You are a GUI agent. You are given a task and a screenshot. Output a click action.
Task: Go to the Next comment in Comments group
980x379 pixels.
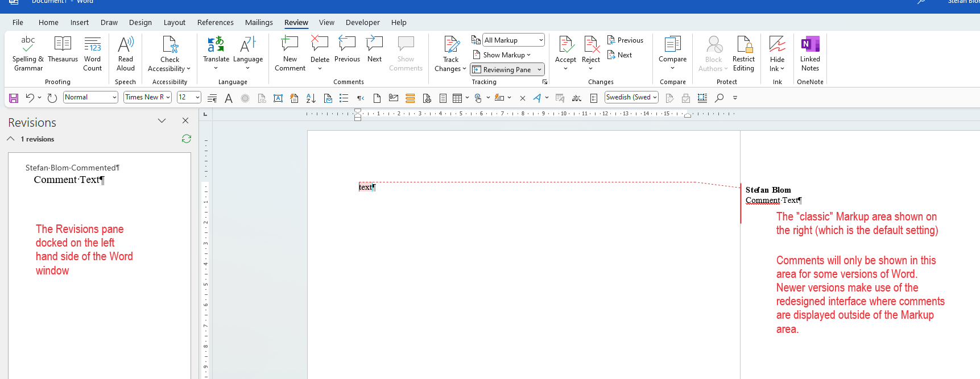pyautogui.click(x=374, y=49)
